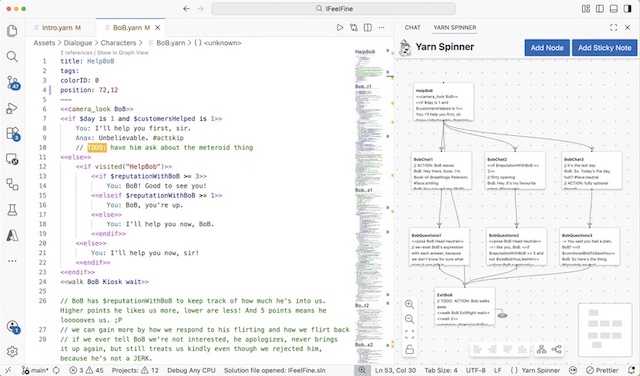
Task: Open the Dialogue breadcrumb dropdown
Action: tap(78, 43)
